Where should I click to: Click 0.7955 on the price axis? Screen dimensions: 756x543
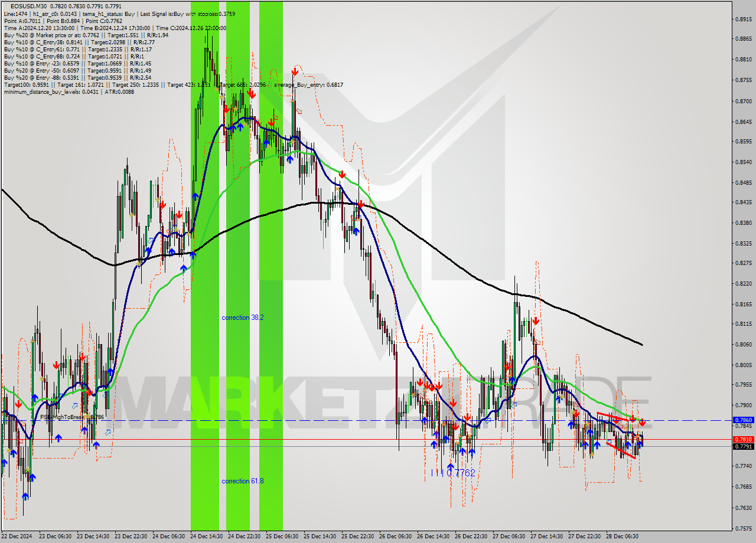(744, 385)
